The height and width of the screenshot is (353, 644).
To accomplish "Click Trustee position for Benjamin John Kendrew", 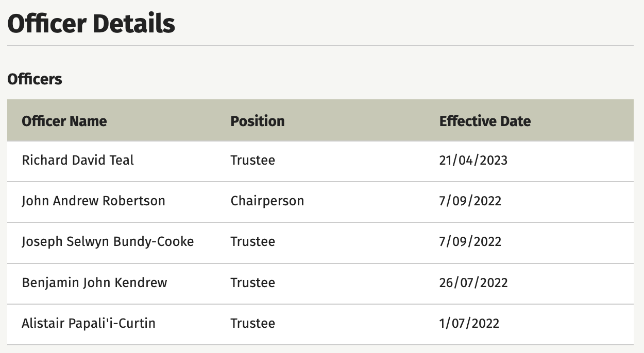I will (253, 283).
